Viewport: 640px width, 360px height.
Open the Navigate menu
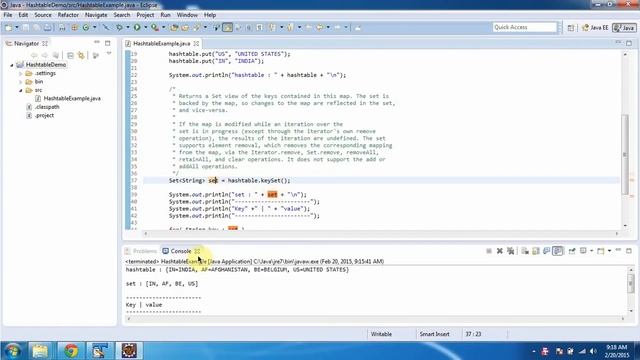coord(96,15)
